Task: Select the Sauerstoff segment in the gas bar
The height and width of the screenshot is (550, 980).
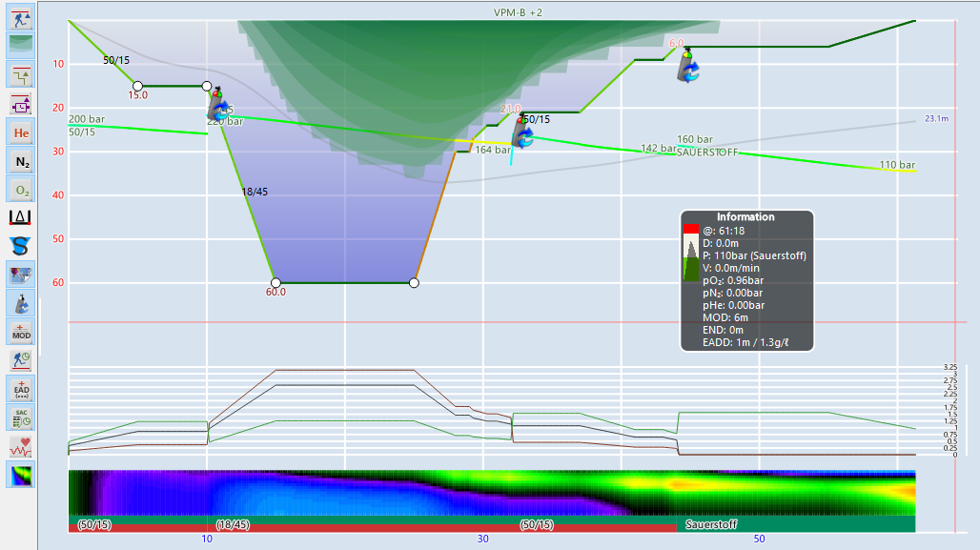Action: [710, 523]
